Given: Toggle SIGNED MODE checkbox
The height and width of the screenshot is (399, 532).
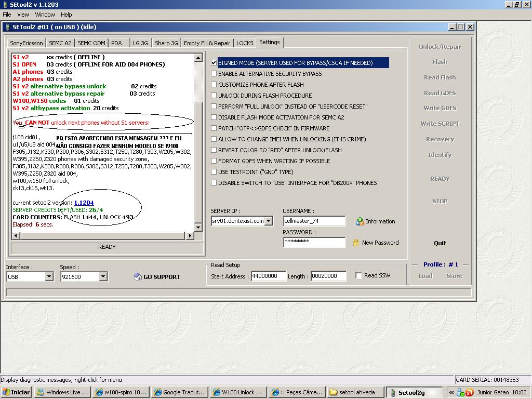Looking at the screenshot, I should (214, 63).
